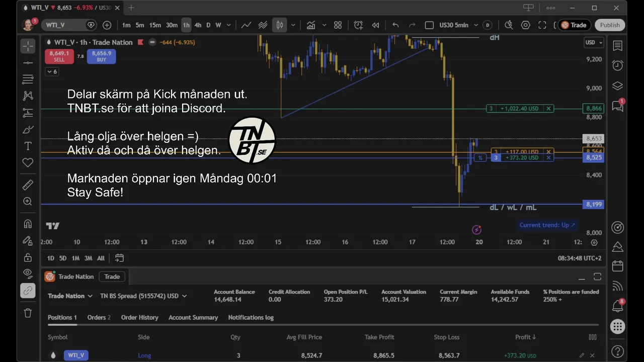Screen dimensions: 644x362
Task: Expand the timeframe list dropdown arrow
Action: coord(229,25)
